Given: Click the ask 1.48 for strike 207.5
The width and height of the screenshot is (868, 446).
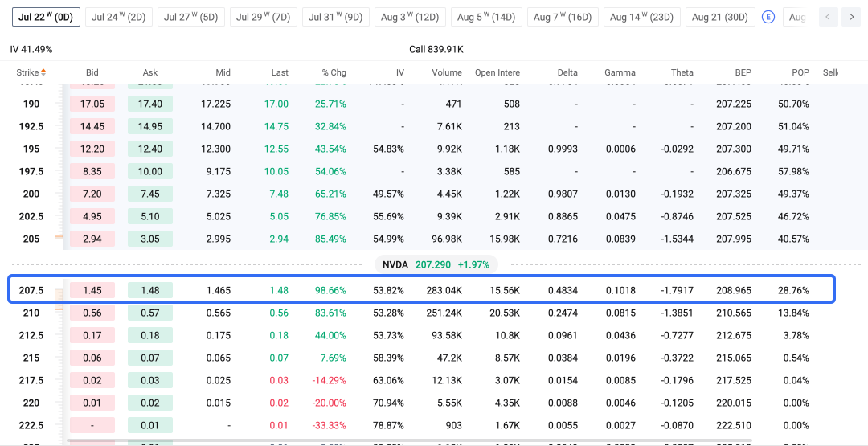Looking at the screenshot, I should coord(150,291).
